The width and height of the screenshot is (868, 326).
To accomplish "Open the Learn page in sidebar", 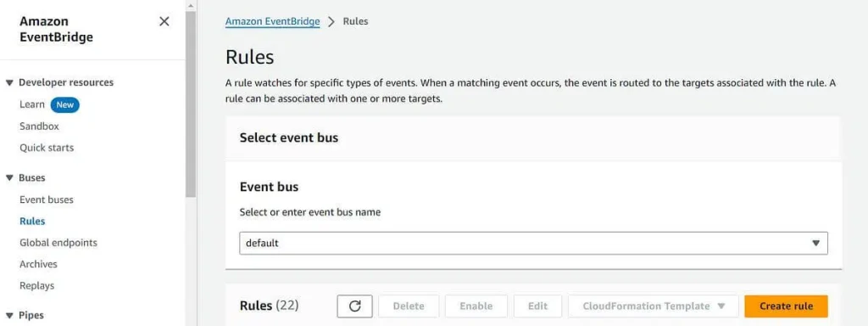I will tap(32, 104).
